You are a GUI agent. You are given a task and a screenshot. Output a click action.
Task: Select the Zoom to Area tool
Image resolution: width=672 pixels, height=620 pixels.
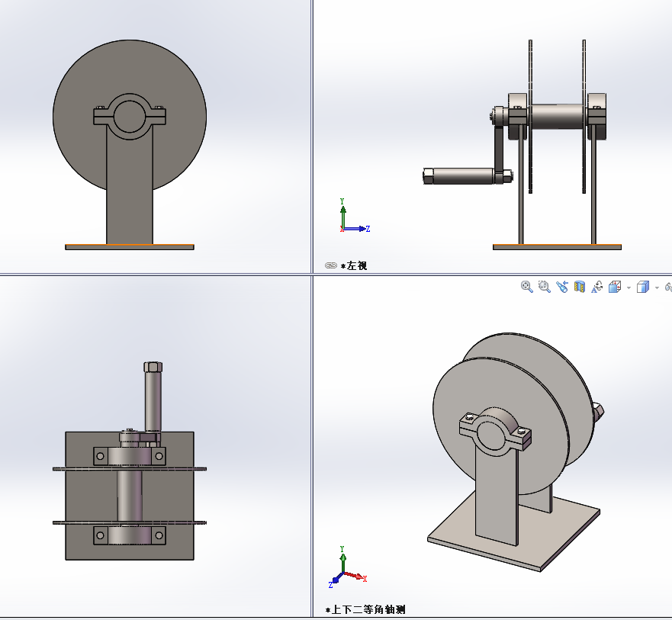[x=545, y=287]
